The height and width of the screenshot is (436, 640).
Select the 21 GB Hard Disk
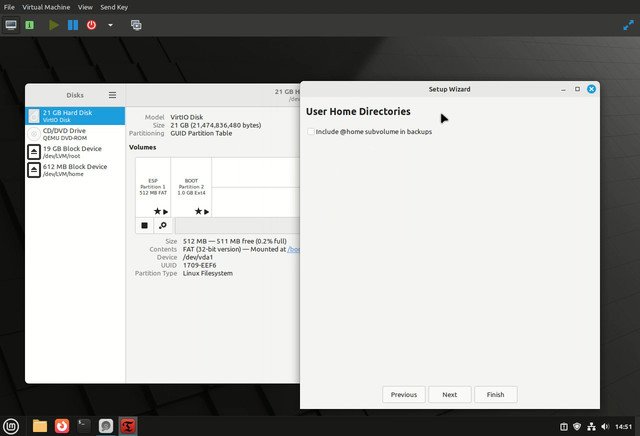pos(75,116)
